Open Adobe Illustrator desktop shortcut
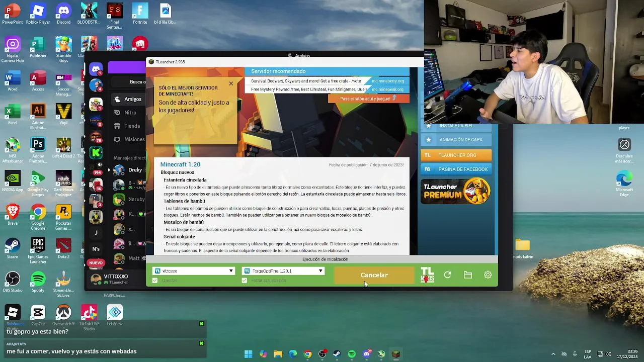This screenshot has height=362, width=644. [38, 117]
